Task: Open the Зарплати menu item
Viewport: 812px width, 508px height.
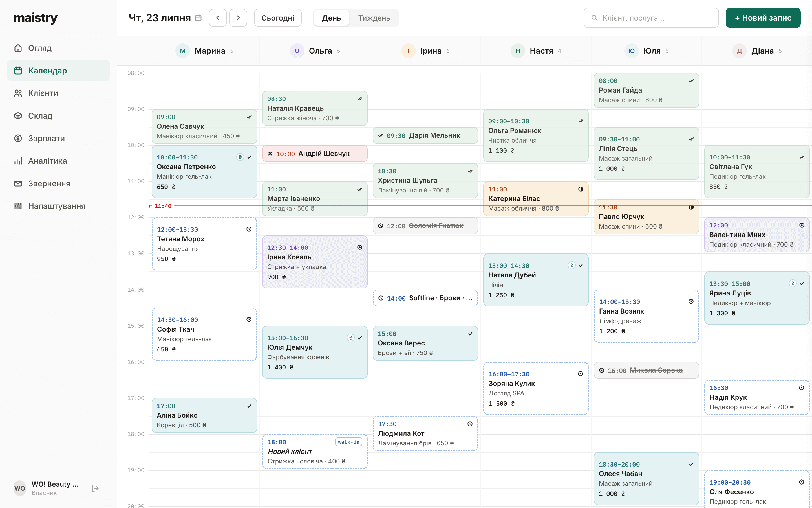Action: [x=58, y=138]
